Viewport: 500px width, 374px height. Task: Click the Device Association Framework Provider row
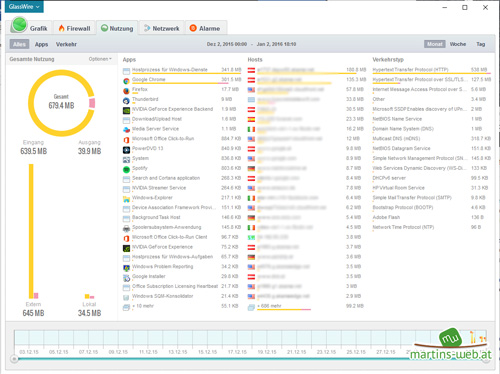pyautogui.click(x=182, y=208)
